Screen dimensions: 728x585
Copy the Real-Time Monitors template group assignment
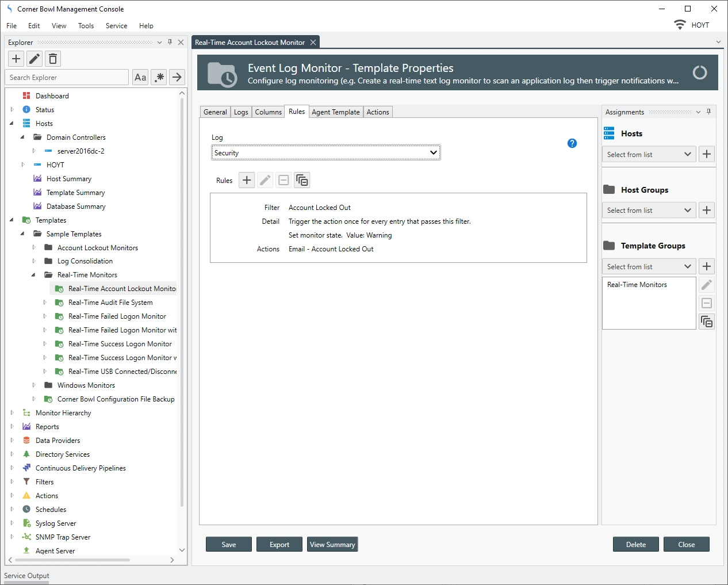pyautogui.click(x=707, y=322)
